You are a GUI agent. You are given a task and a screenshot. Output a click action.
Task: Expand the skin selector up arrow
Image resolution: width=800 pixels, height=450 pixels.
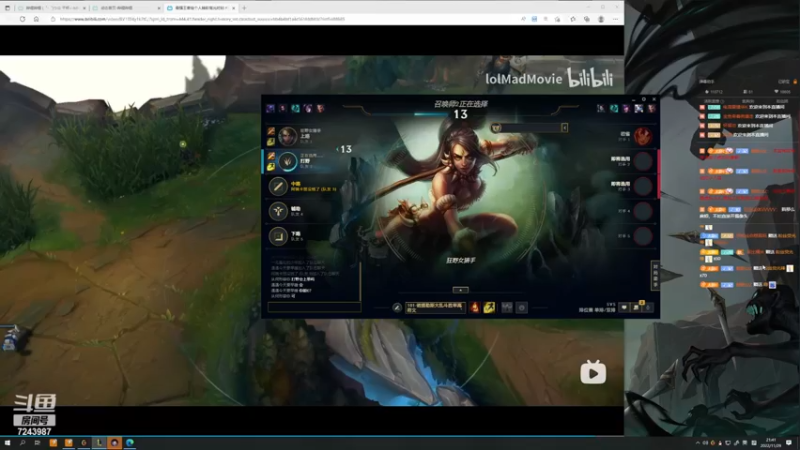point(460,290)
